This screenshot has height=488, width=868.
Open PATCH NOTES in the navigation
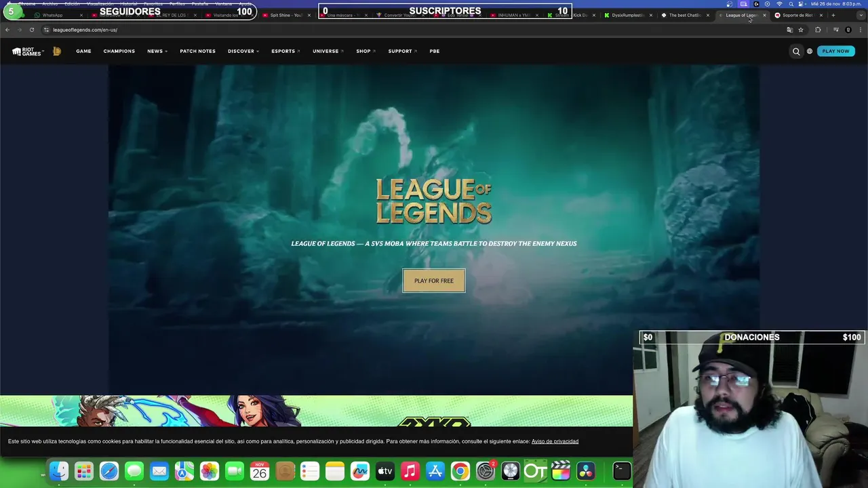(197, 51)
